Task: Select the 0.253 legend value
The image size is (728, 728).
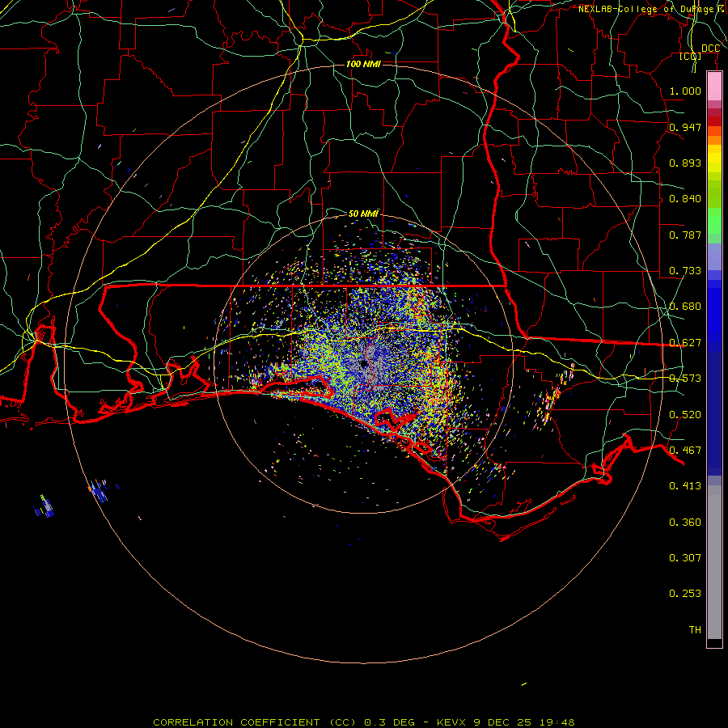Action: coord(685,594)
